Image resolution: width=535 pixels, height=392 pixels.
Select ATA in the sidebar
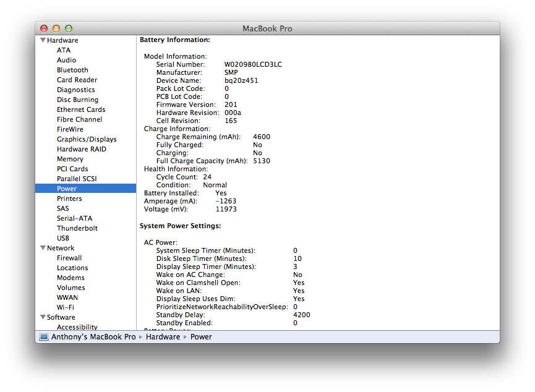(x=64, y=50)
